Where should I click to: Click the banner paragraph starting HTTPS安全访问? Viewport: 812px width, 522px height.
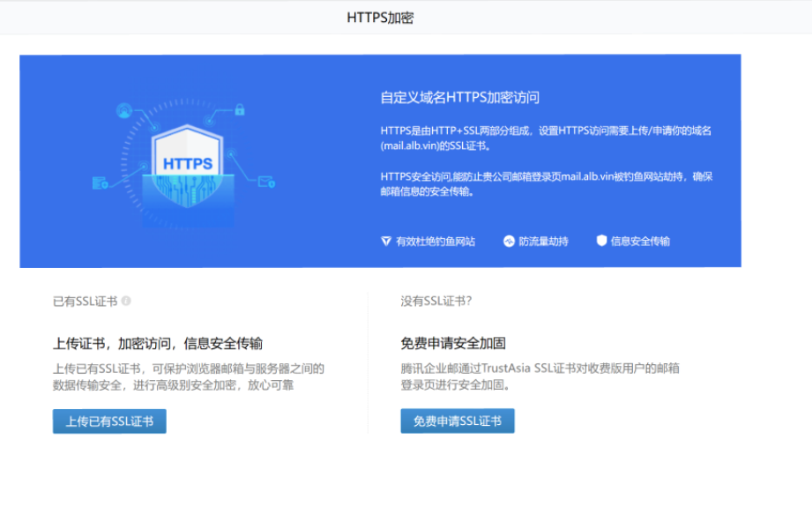547,183
